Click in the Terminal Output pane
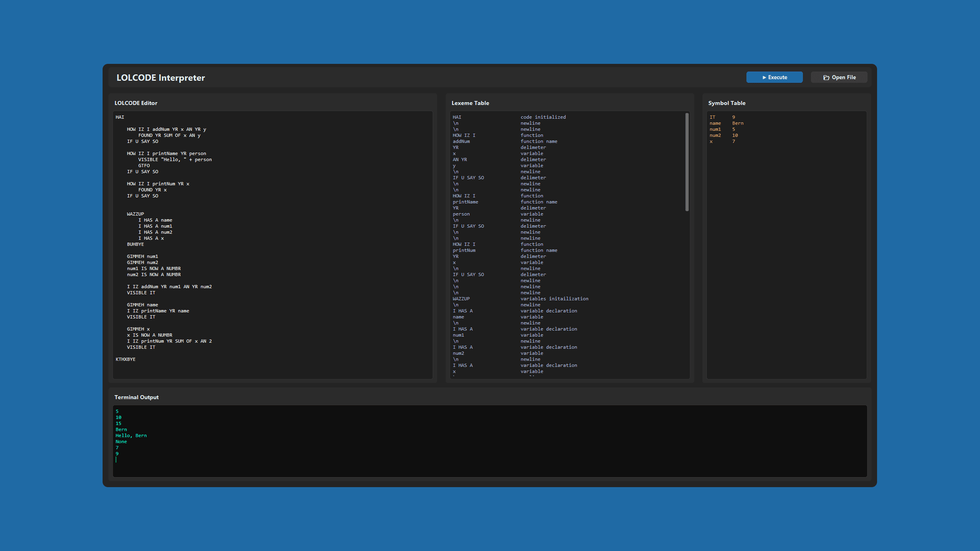This screenshot has width=980, height=551. pyautogui.click(x=489, y=441)
